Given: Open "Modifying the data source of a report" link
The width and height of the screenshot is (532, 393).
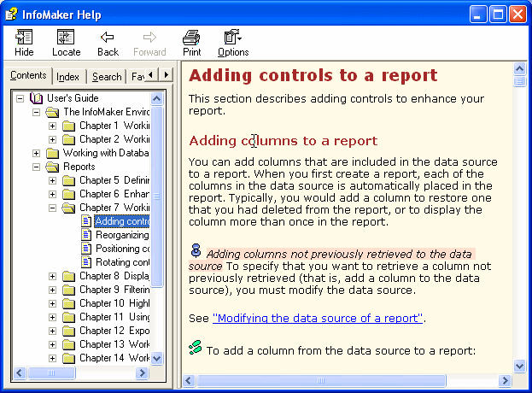Looking at the screenshot, I should 318,319.
